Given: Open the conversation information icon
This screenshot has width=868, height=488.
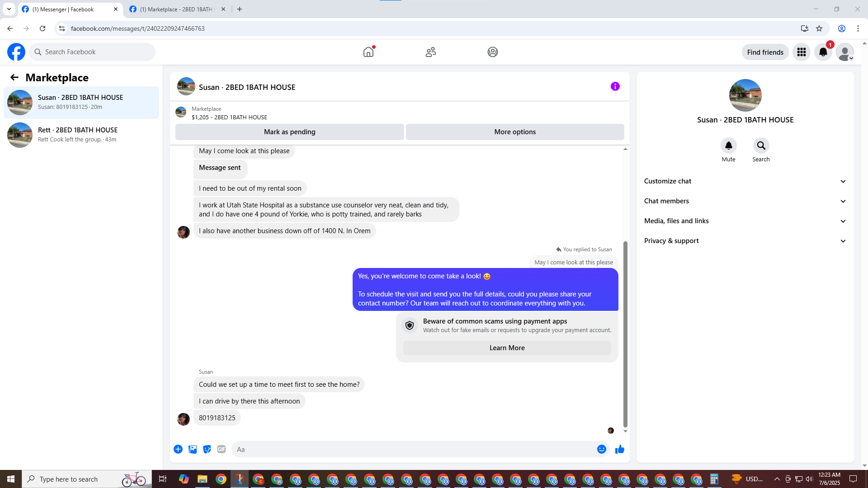Looking at the screenshot, I should tap(615, 86).
